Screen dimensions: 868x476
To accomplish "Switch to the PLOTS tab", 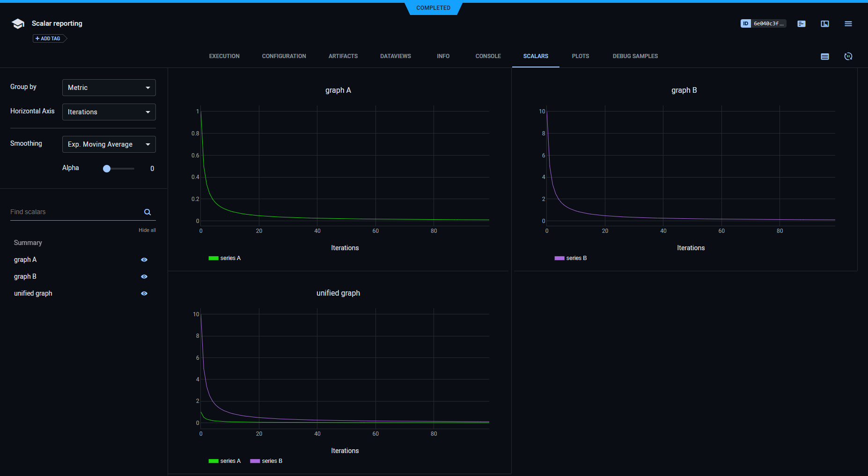I will [x=580, y=56].
